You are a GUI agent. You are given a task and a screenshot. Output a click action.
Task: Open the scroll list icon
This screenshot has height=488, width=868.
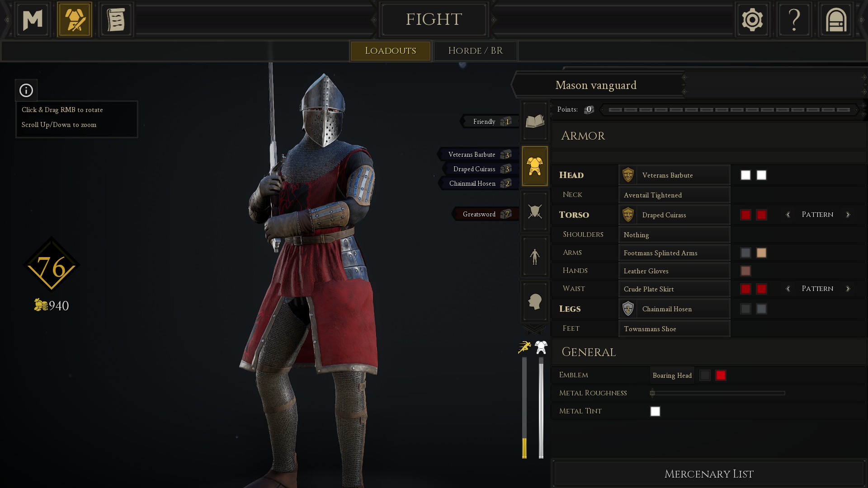point(116,19)
